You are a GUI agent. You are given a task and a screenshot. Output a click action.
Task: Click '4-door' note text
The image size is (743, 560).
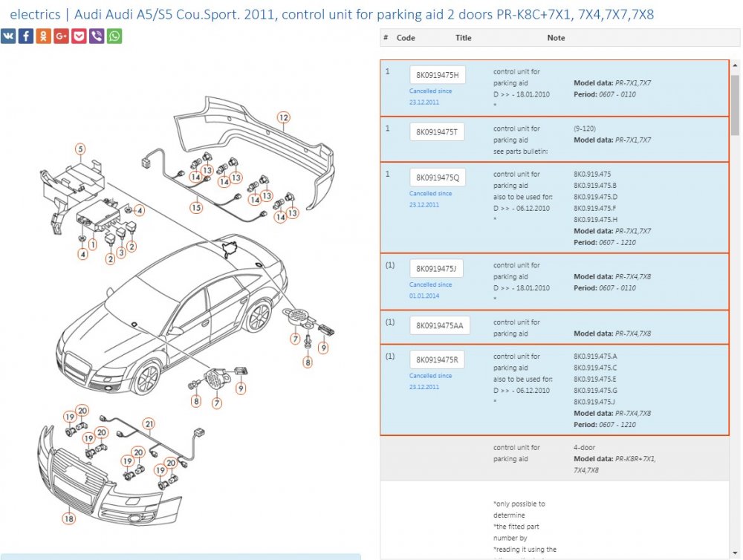tap(584, 447)
